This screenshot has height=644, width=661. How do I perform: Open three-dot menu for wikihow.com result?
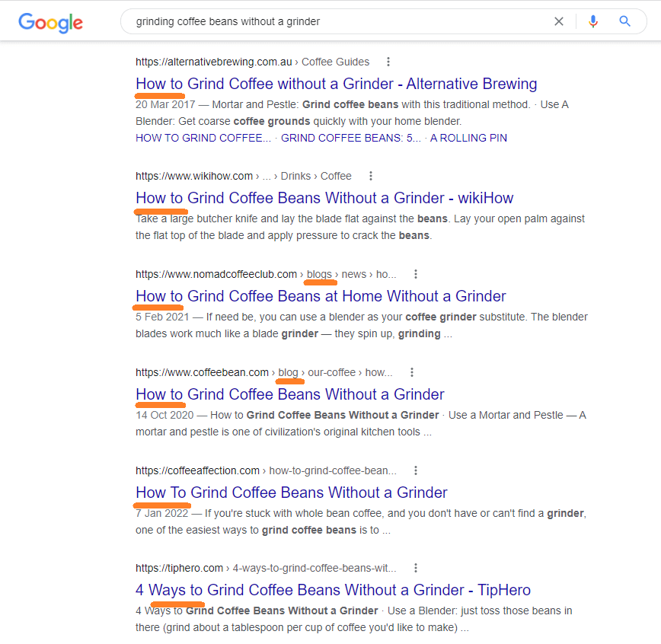point(371,176)
